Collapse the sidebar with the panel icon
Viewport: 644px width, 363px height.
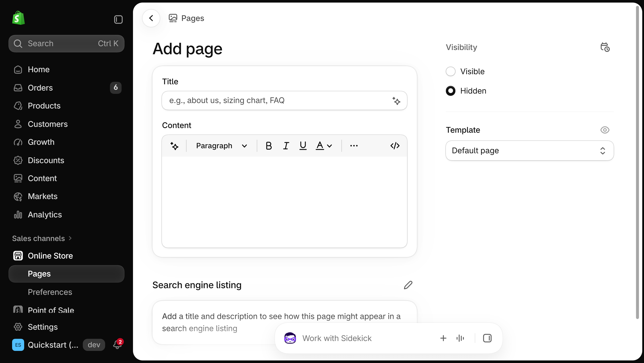point(118,20)
